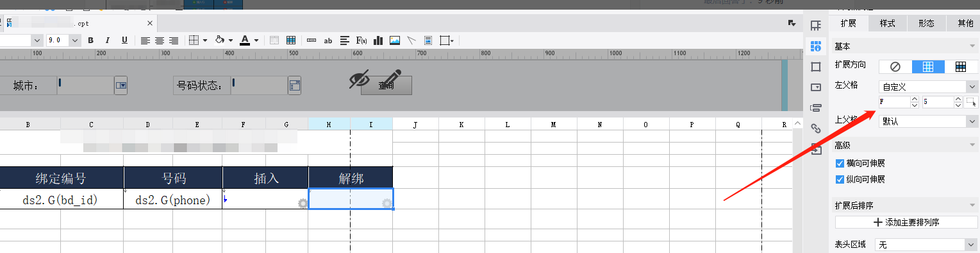The width and height of the screenshot is (980, 253).
Task: Click the merge cells icon
Action: click(274, 40)
